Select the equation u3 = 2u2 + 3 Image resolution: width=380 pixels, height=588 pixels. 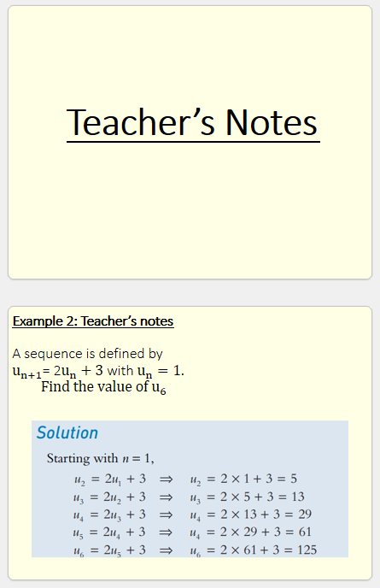(110, 497)
